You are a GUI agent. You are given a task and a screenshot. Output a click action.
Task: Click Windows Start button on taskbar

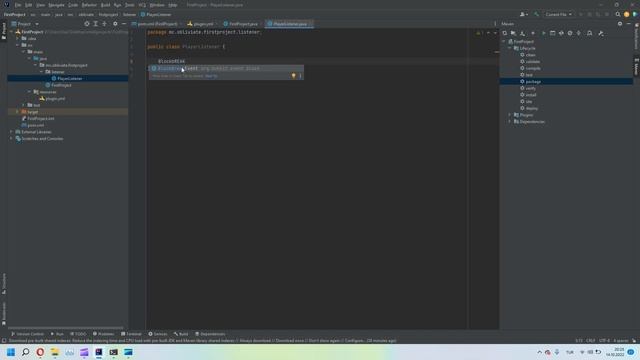(x=11, y=352)
